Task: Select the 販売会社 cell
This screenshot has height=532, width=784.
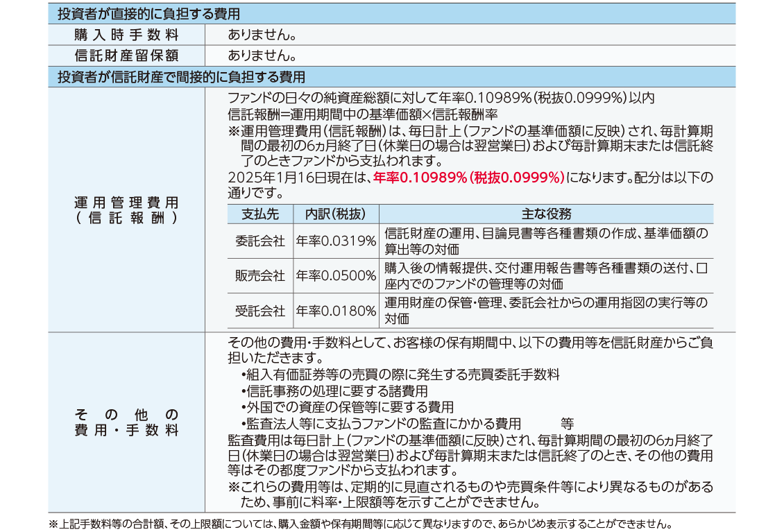Action: 260,275
